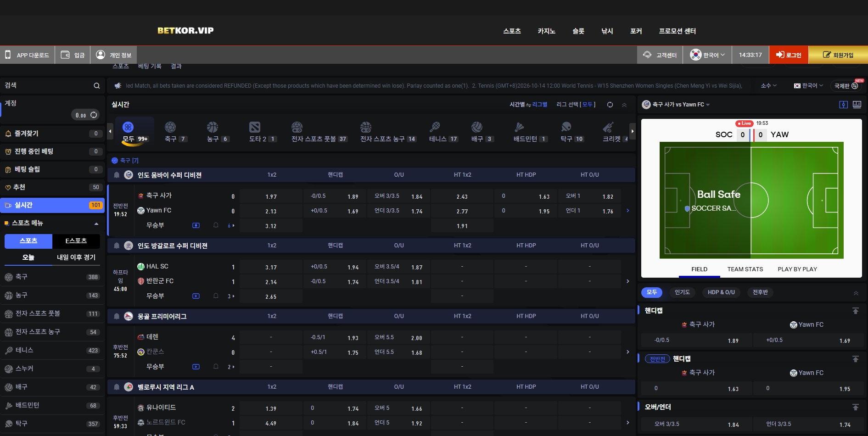The width and height of the screenshot is (868, 436).
Task: Click the refresh icon next to league select
Action: pos(610,105)
